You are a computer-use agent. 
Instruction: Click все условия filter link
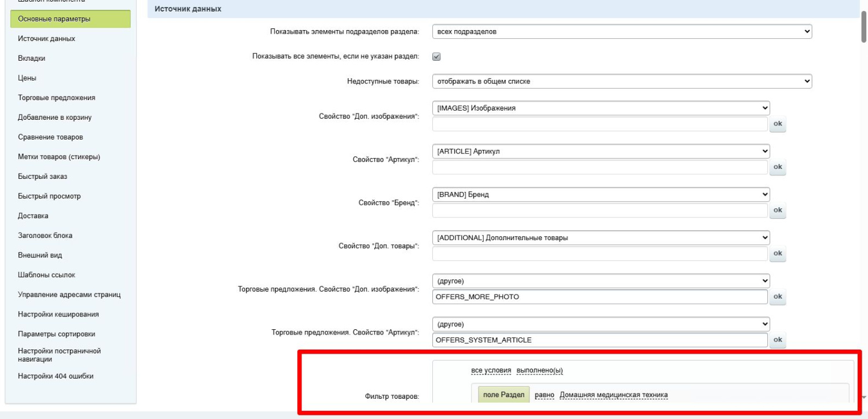(x=491, y=370)
